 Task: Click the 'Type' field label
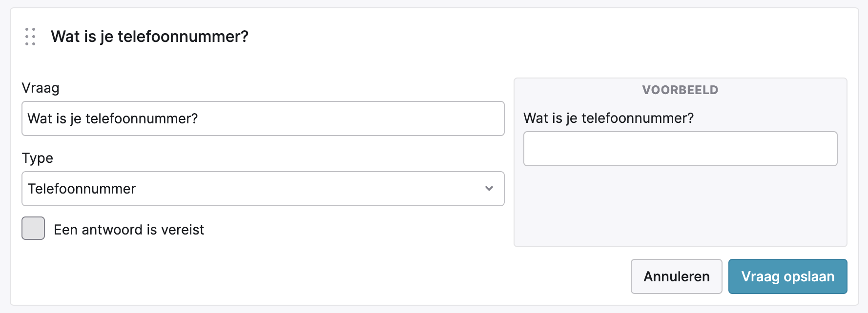38,158
